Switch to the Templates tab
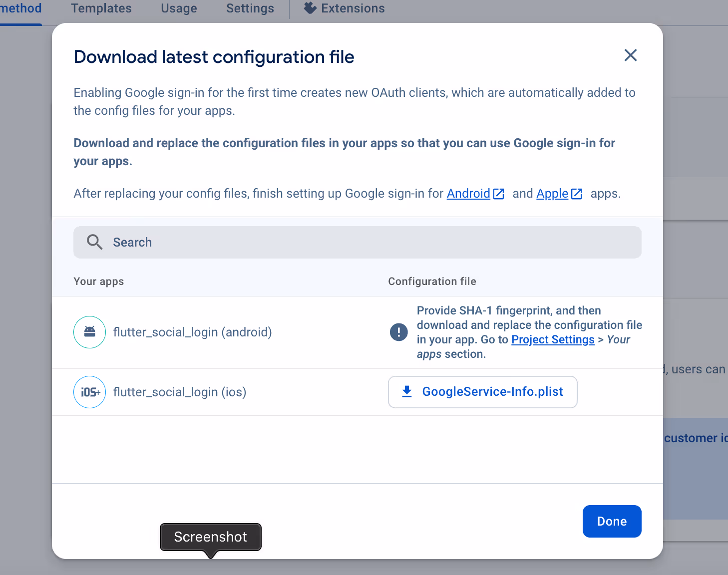728x575 pixels. pos(101,8)
